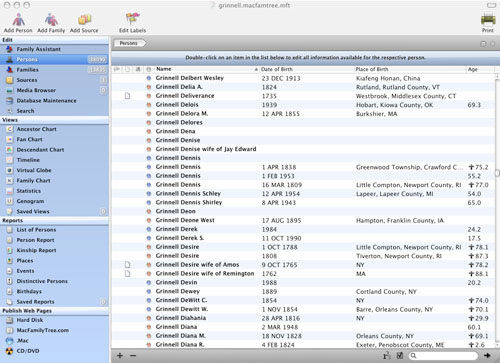Click the vertical scrollbar of persons list
Viewport: 500px width, 363px height.
coord(497,210)
